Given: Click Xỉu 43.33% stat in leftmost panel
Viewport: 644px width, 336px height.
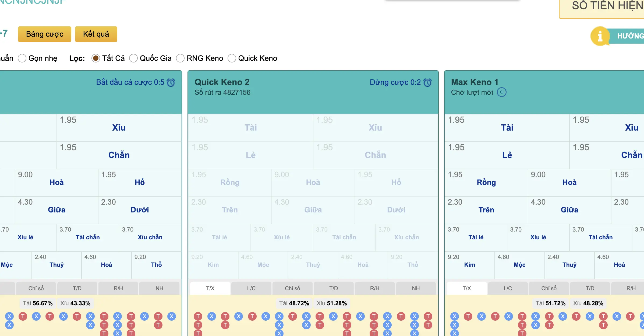Looking at the screenshot, I should coord(75,303).
